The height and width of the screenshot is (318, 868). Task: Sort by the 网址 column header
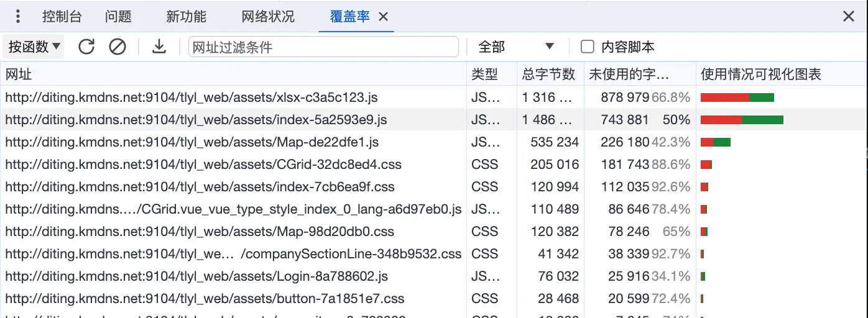tap(19, 75)
